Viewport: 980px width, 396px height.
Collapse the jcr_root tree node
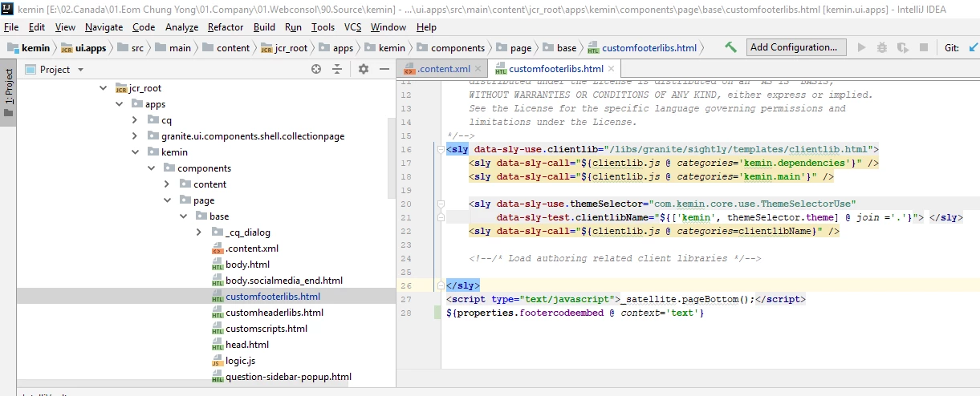click(103, 88)
